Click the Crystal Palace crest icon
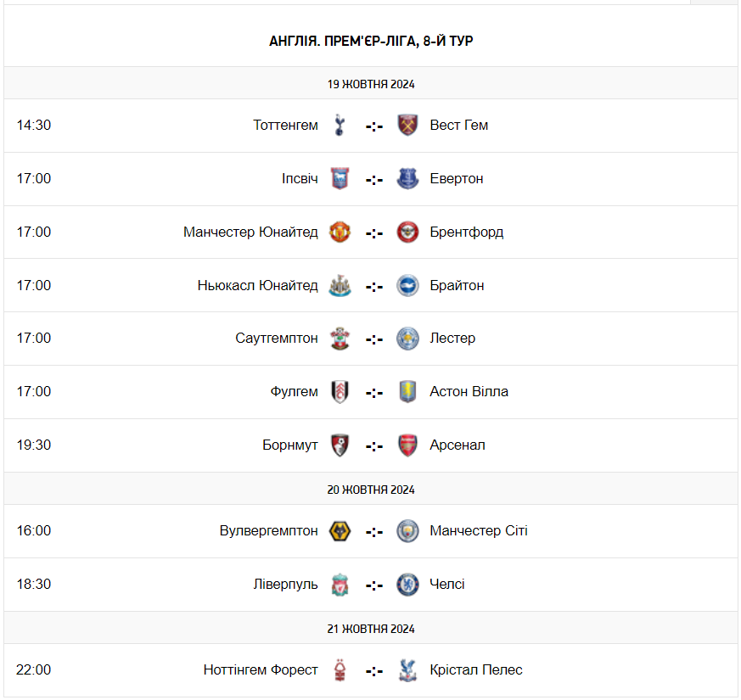 408,669
